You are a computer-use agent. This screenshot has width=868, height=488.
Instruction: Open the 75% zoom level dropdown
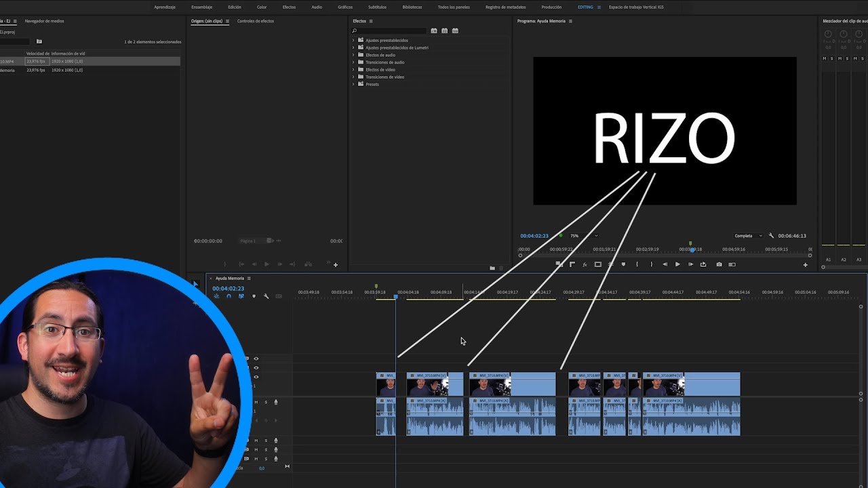click(584, 236)
